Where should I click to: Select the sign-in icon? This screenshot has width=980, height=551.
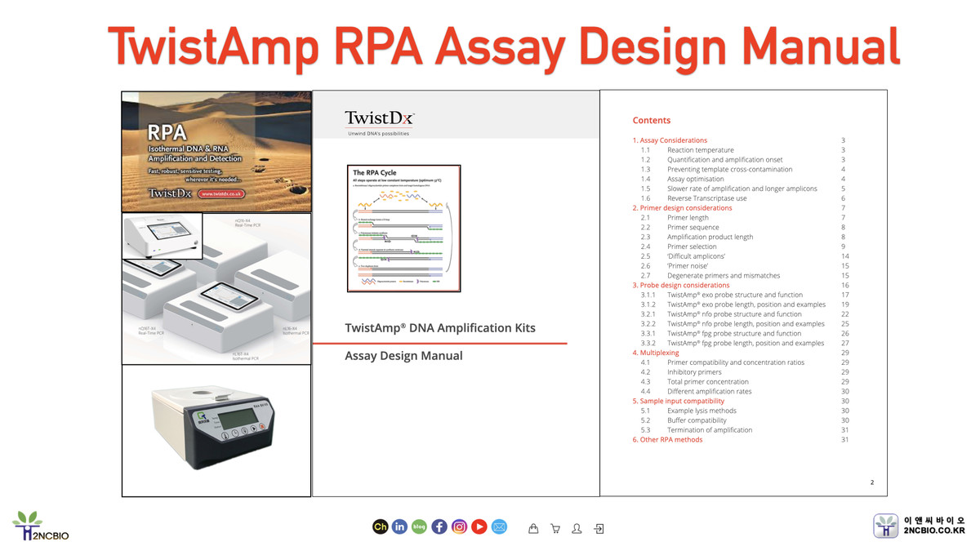coord(599,528)
